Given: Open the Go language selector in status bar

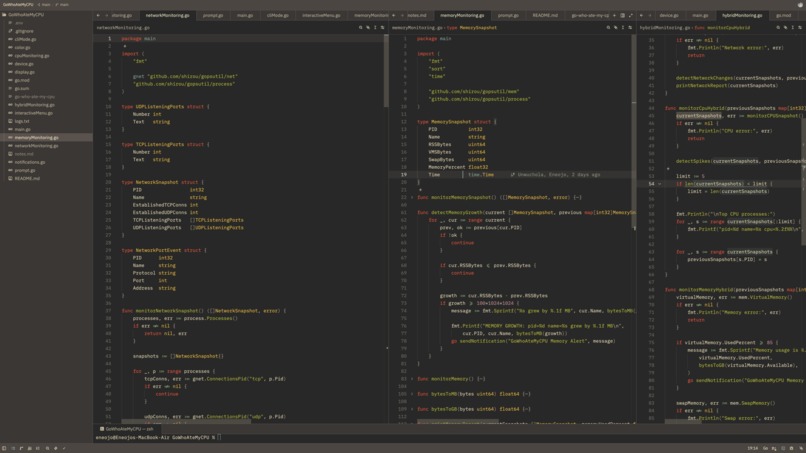Looking at the screenshot, I should click(x=765, y=448).
